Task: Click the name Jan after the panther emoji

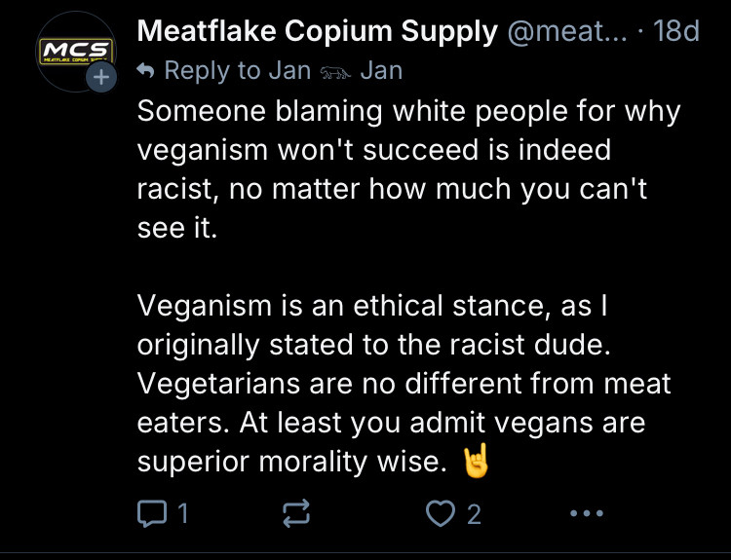Action: [x=381, y=71]
